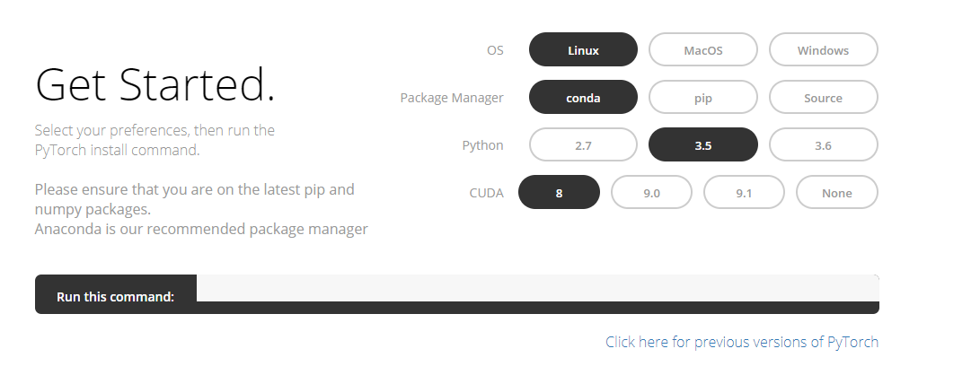Choose the Source install option
Viewport: 980px width, 375px height.
[823, 97]
